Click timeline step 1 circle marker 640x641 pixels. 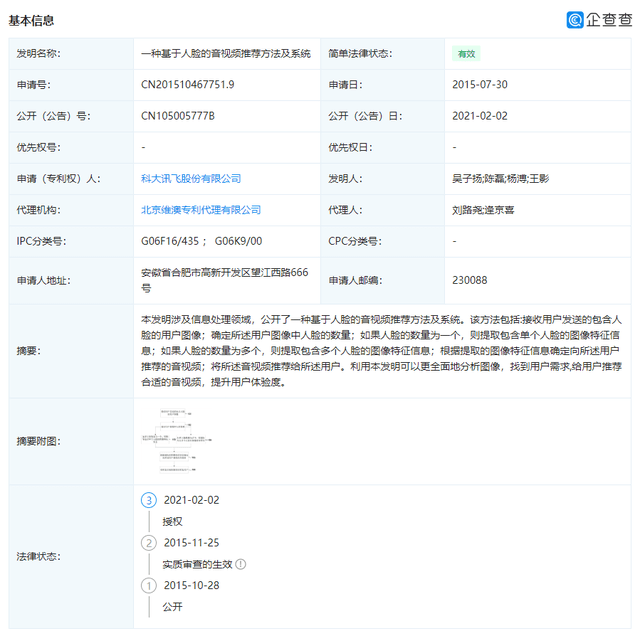[x=149, y=586]
